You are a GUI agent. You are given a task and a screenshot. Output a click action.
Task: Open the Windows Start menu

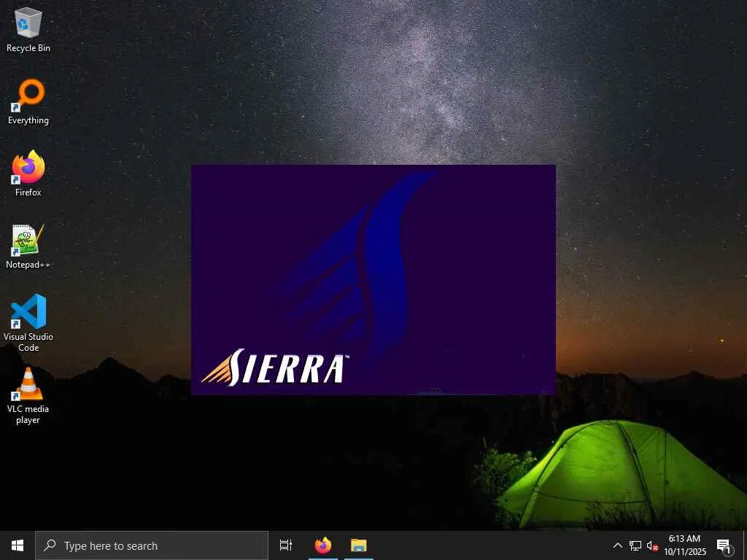(x=18, y=545)
